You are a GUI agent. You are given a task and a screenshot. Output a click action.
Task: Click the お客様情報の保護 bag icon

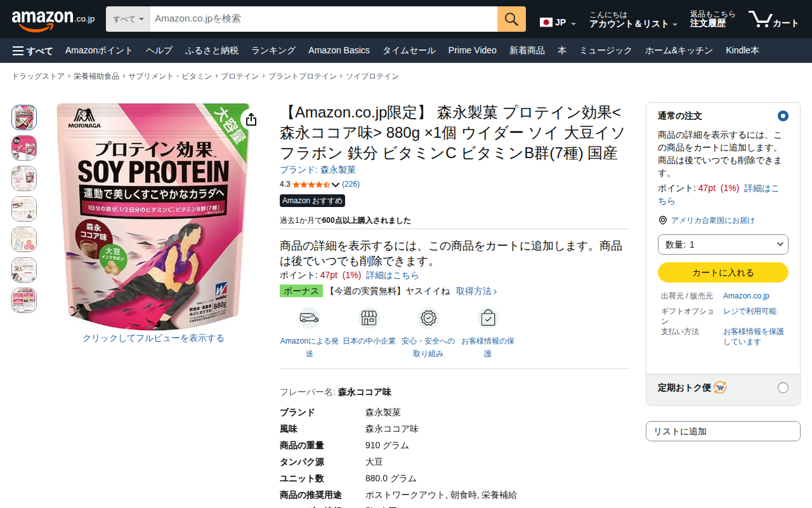pyautogui.click(x=488, y=317)
